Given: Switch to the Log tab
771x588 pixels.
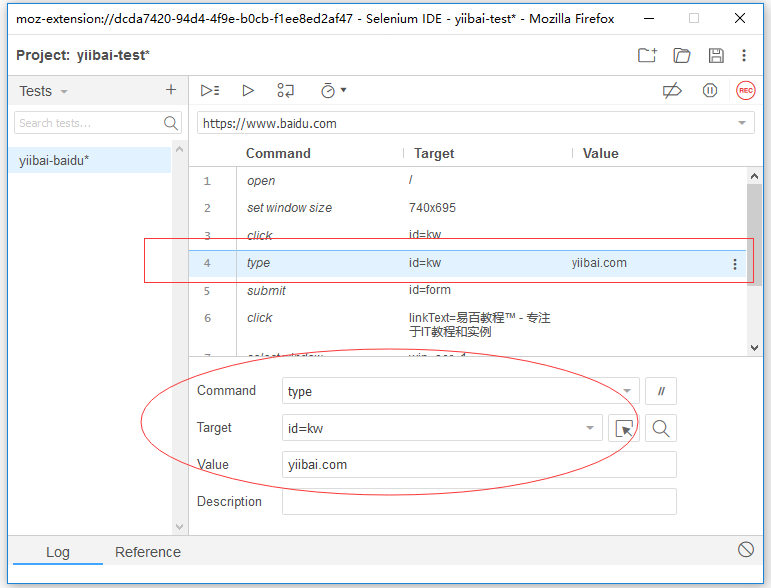Looking at the screenshot, I should (x=58, y=552).
